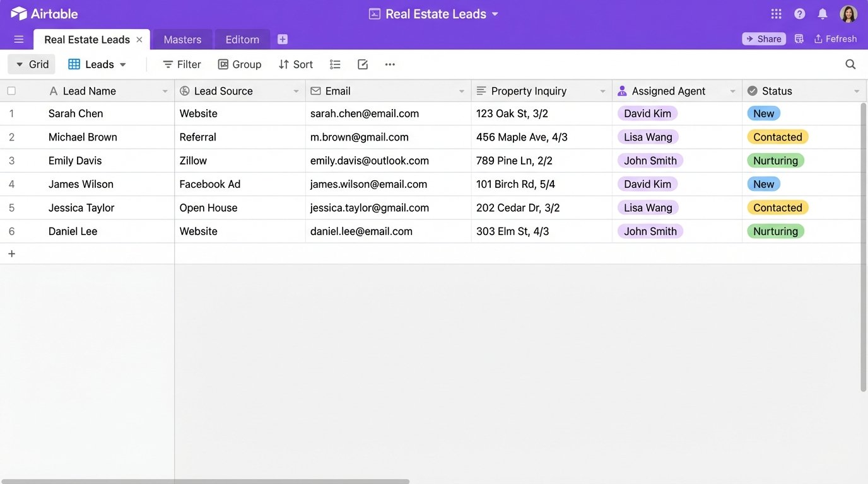The height and width of the screenshot is (484, 868).
Task: Expand the Lead Name field options
Action: click(165, 90)
